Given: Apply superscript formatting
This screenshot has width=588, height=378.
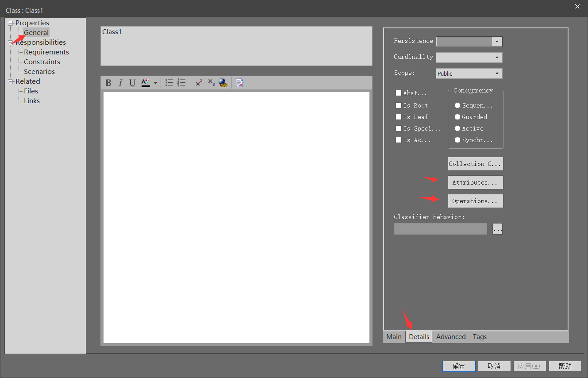Looking at the screenshot, I should coord(199,83).
